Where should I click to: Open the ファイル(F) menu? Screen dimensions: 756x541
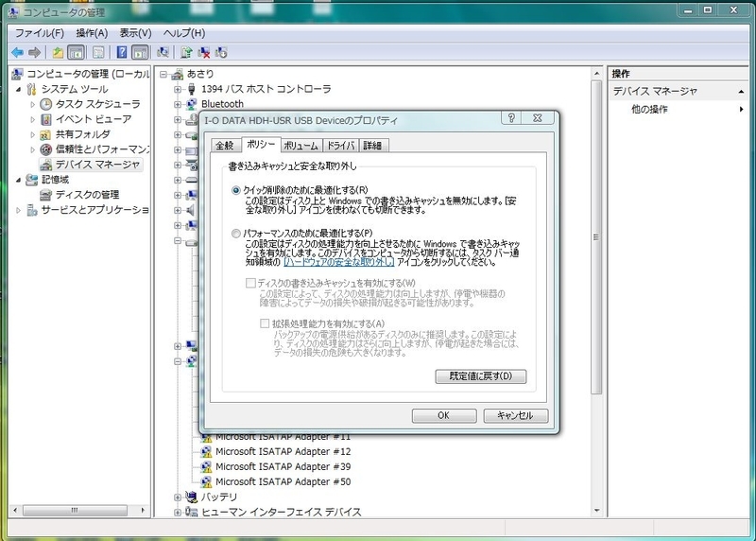coord(40,33)
